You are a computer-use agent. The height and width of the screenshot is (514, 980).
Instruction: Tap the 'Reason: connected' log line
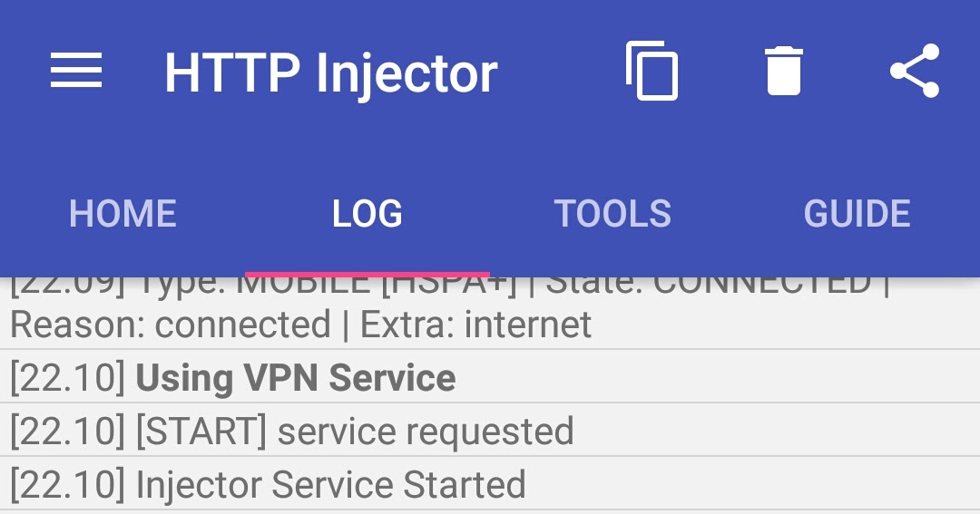pos(171,325)
